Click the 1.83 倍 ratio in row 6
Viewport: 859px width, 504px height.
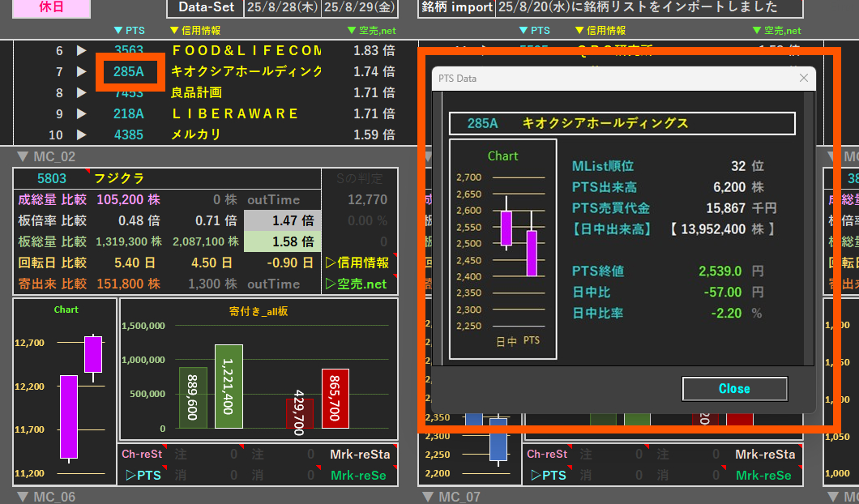tap(374, 50)
